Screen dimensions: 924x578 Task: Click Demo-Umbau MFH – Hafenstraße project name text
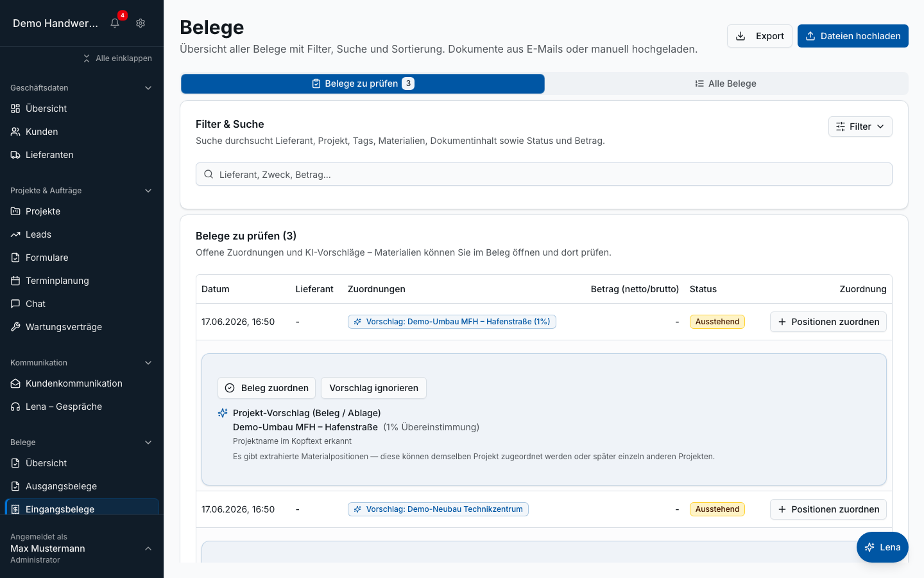(305, 427)
